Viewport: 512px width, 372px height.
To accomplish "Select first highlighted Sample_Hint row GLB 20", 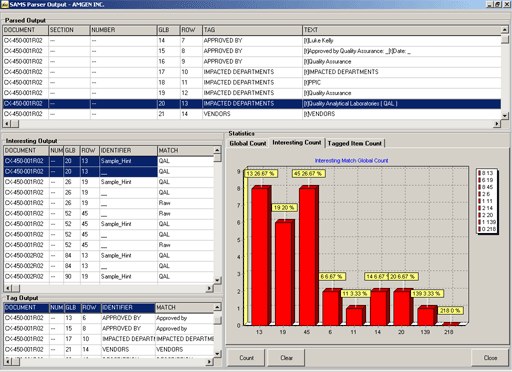I will coord(109,161).
